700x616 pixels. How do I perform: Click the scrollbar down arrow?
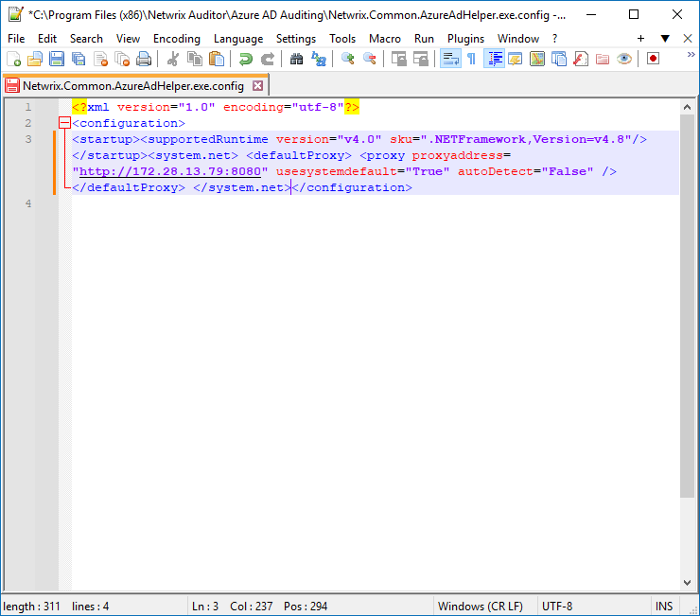(x=687, y=582)
